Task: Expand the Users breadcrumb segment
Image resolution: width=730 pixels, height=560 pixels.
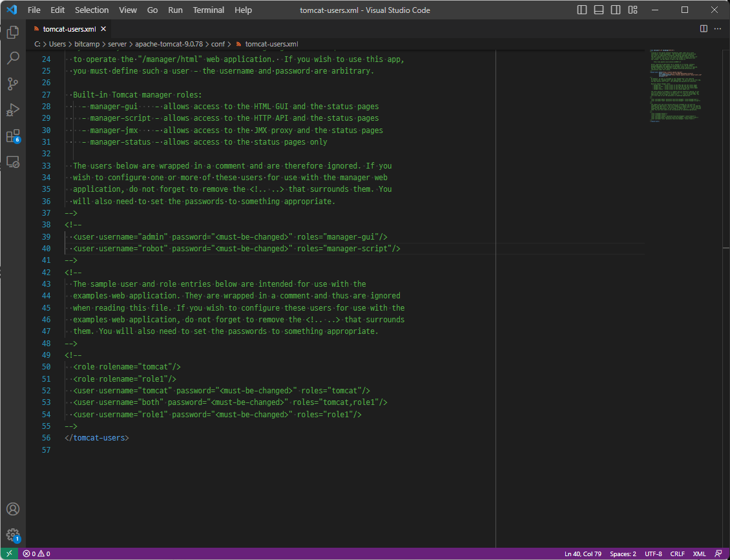Action: [x=57, y=44]
